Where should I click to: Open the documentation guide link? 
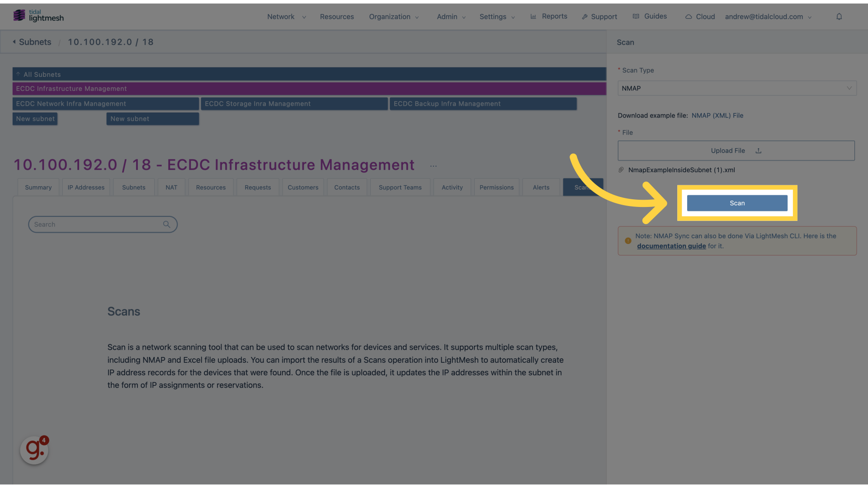[671, 246]
